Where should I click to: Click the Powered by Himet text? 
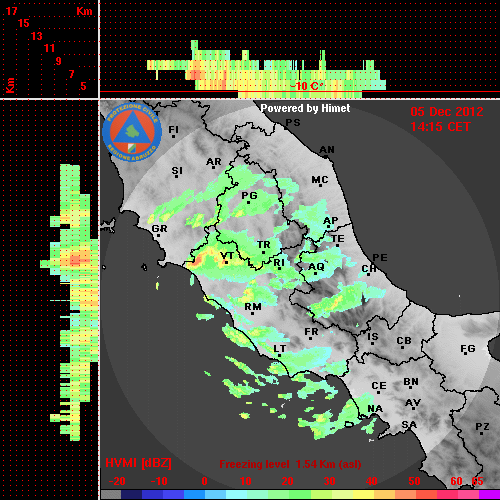pos(305,108)
